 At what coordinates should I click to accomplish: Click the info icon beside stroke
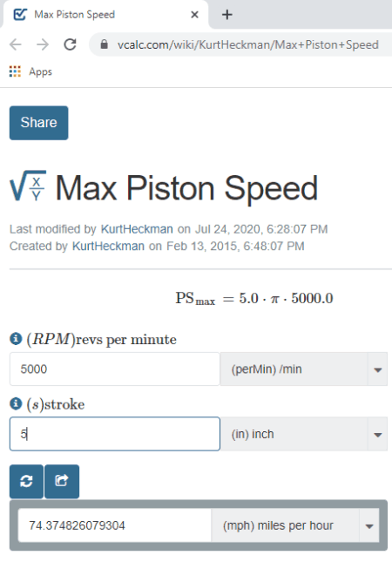[x=16, y=403]
